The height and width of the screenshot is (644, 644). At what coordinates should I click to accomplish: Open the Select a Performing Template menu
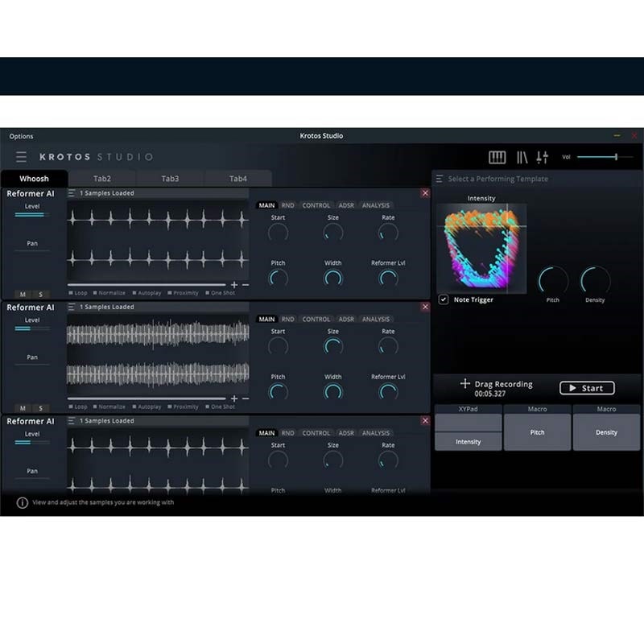[x=440, y=179]
